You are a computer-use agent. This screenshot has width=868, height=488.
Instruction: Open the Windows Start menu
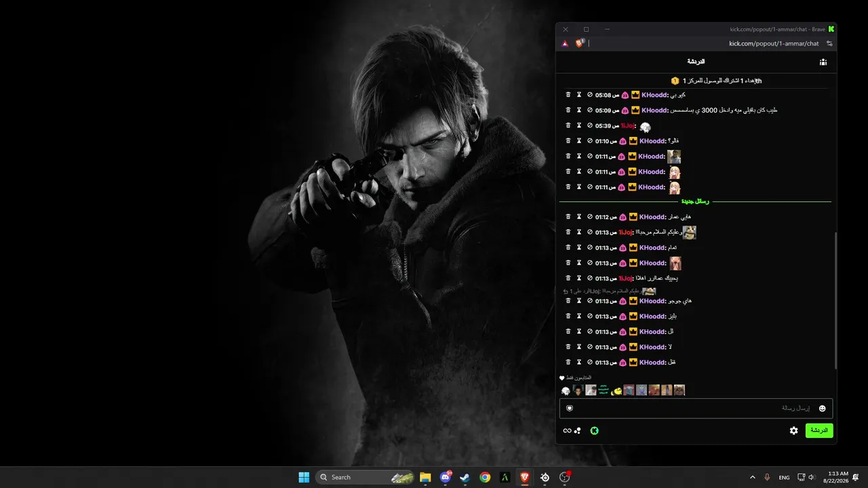click(304, 477)
